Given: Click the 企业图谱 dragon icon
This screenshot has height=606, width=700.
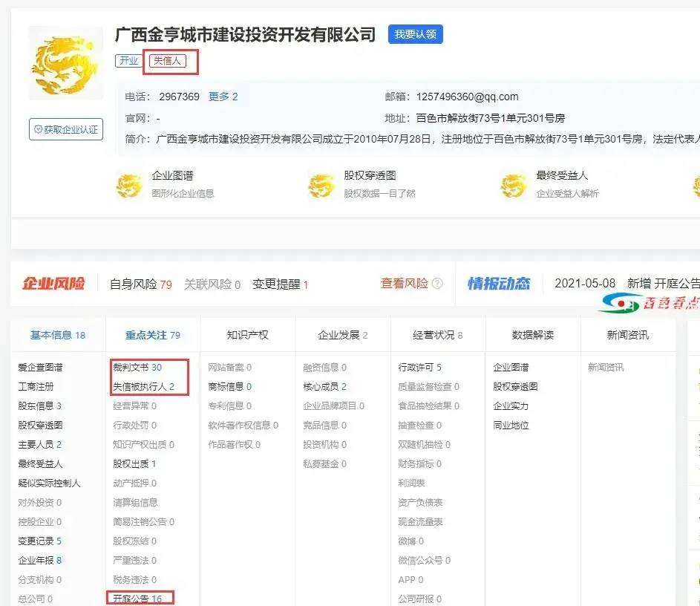Looking at the screenshot, I should coord(129,186).
